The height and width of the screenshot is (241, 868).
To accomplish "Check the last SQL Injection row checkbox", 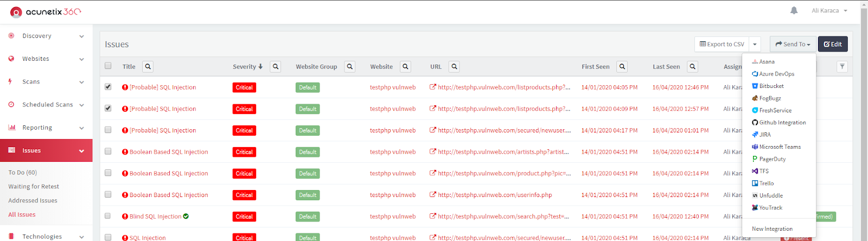I will pyautogui.click(x=108, y=237).
